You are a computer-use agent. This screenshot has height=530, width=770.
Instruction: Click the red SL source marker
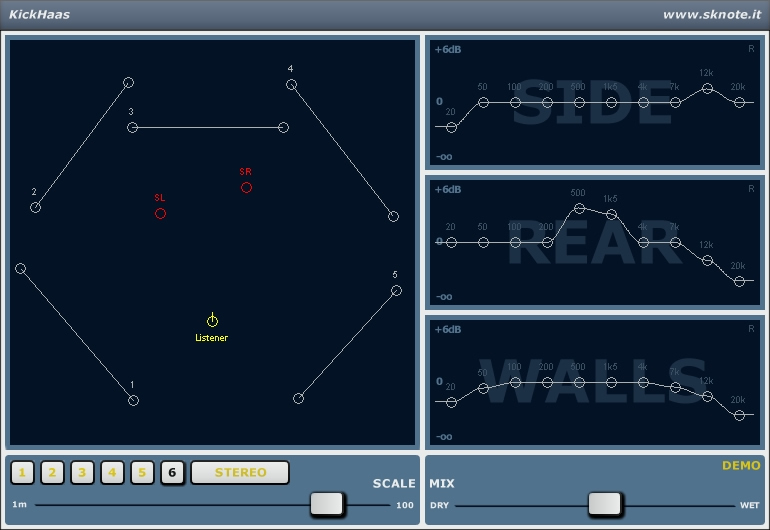pyautogui.click(x=160, y=214)
